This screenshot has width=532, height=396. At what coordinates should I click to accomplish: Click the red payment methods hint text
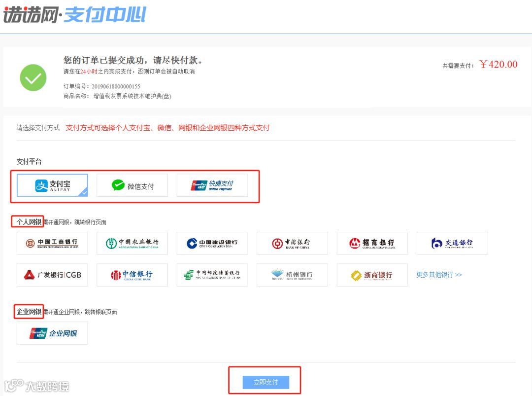(x=167, y=128)
